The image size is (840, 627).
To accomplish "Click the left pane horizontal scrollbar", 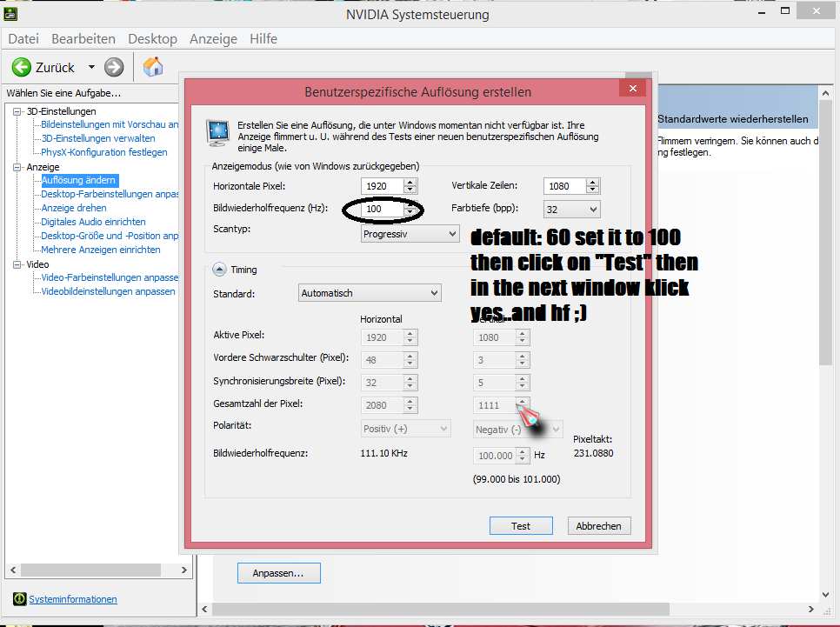I will [x=91, y=570].
